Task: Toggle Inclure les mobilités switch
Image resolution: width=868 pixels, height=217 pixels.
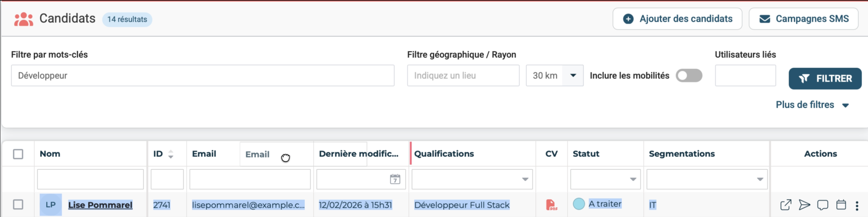Action: tap(688, 76)
